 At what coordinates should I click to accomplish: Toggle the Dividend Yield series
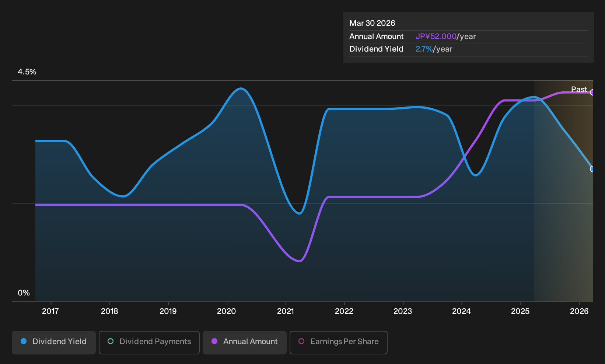54,342
